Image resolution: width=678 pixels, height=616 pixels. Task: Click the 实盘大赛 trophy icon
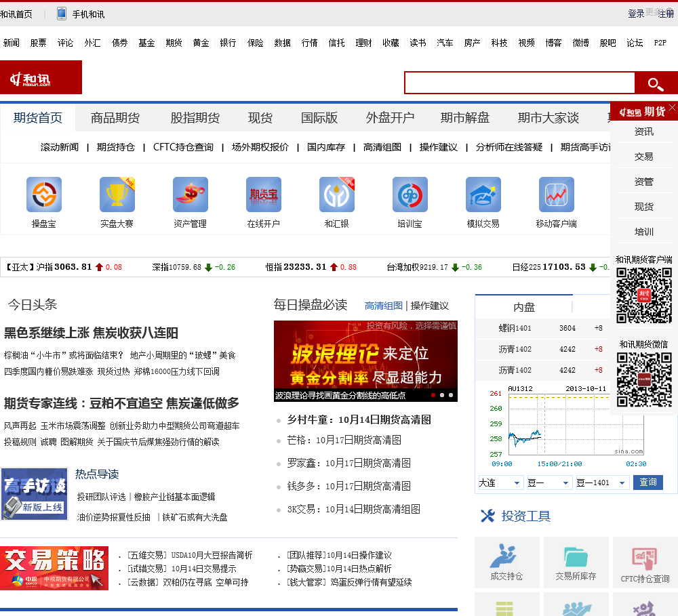(x=117, y=195)
